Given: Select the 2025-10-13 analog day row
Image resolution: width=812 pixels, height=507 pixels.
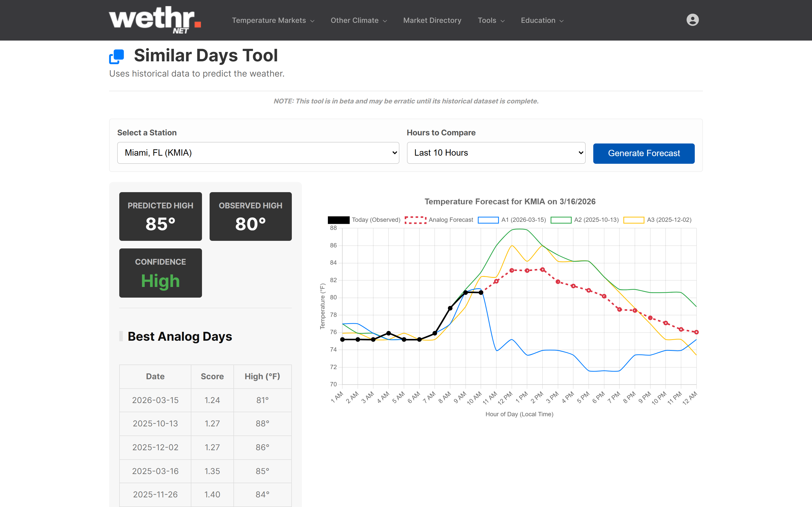Looking at the screenshot, I should tap(205, 424).
